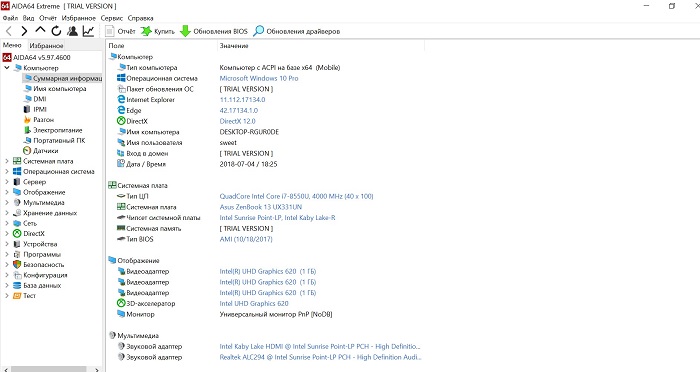Image resolution: width=700 pixels, height=372 pixels.
Task: Expand the Мультимедиа tree node
Action: (7, 202)
